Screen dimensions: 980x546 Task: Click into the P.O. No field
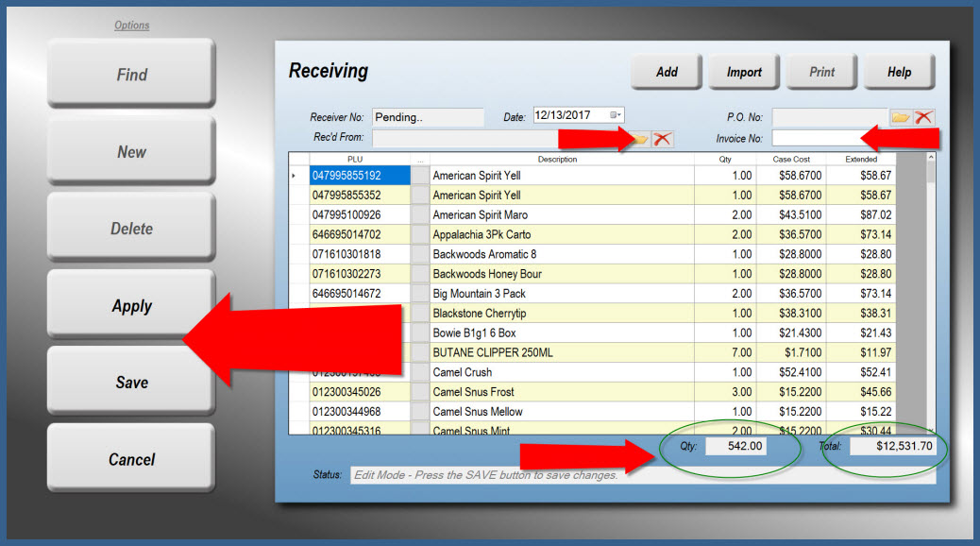[830, 117]
